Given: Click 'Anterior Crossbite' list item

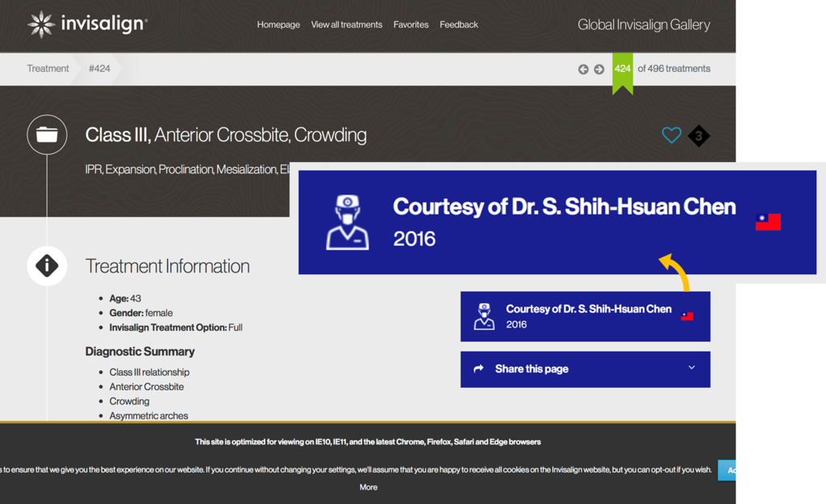Looking at the screenshot, I should tap(147, 386).
